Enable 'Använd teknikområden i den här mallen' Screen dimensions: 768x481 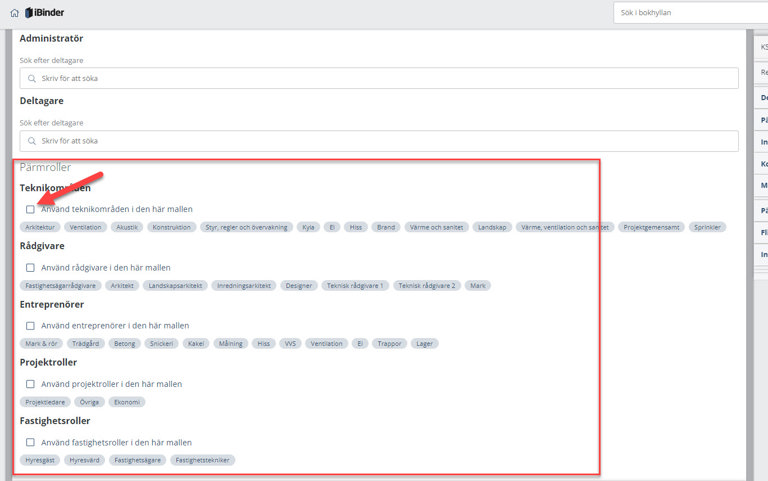[30, 209]
